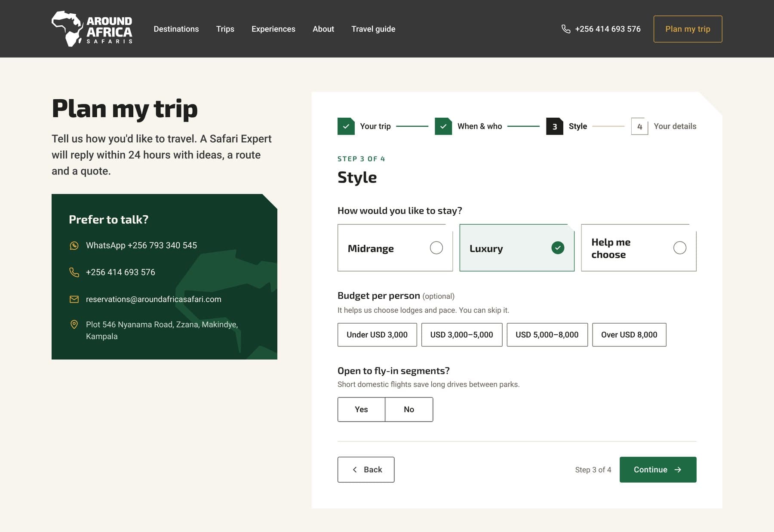
Task: Select the Midrange radio circle
Action: click(436, 248)
